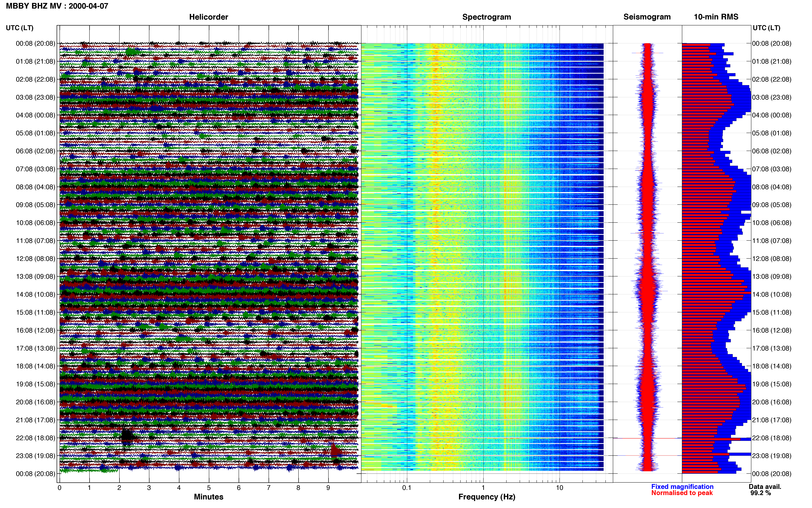
Task: Click the '9' tick on the Minutes axis
Action: pos(328,488)
